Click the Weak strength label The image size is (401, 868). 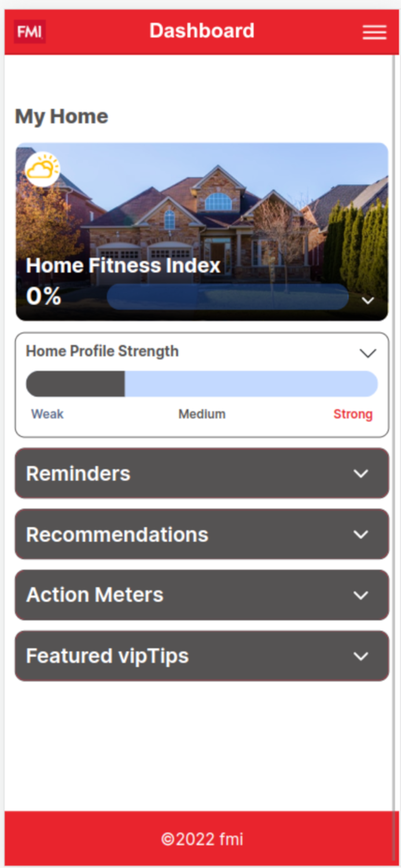pyautogui.click(x=47, y=414)
